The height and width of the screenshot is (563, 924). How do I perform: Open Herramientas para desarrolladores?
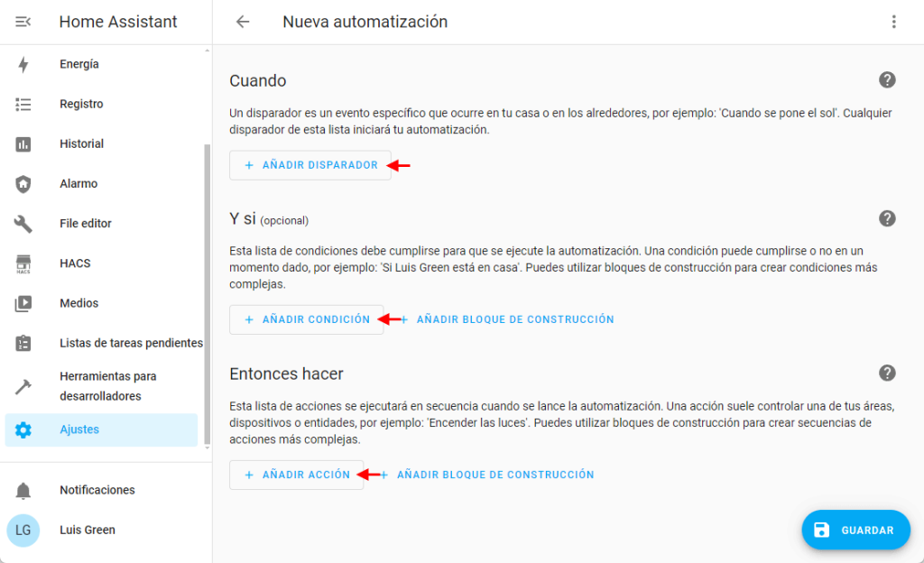[107, 386]
